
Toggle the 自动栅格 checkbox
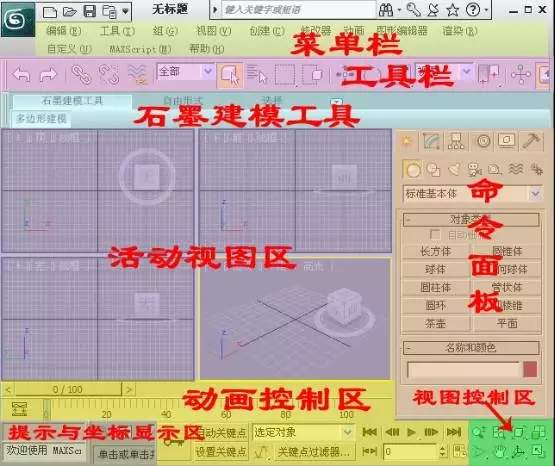click(x=435, y=234)
